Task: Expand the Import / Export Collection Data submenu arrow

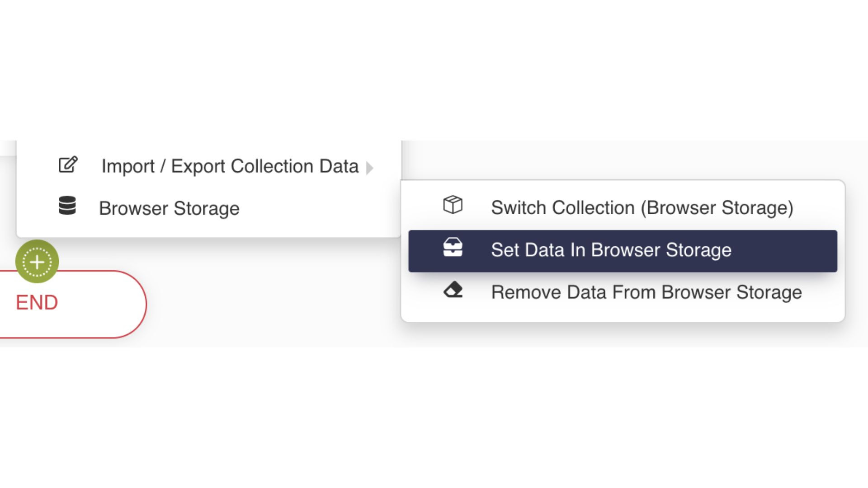Action: click(370, 168)
